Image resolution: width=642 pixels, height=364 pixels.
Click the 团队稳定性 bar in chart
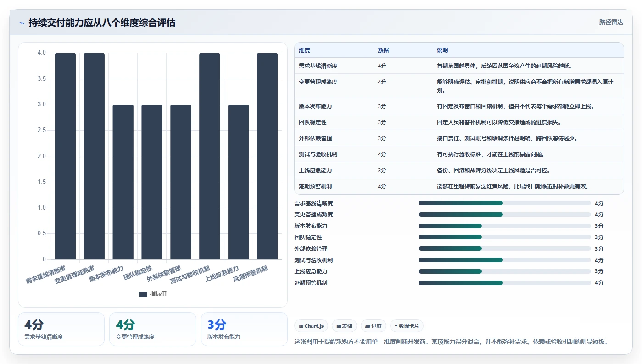tap(152, 182)
